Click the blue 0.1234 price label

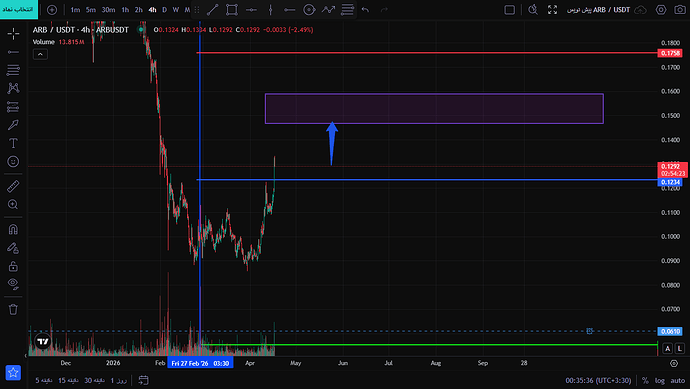point(670,182)
